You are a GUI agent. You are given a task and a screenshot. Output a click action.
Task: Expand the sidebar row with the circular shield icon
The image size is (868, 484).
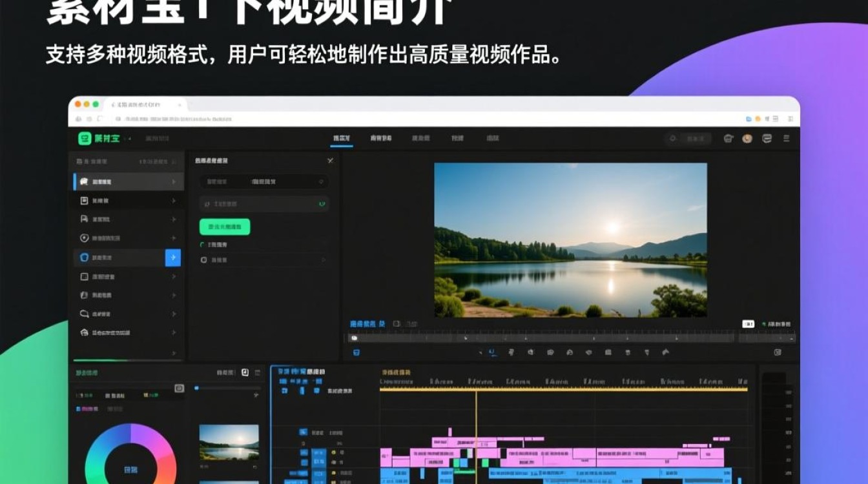pos(174,238)
